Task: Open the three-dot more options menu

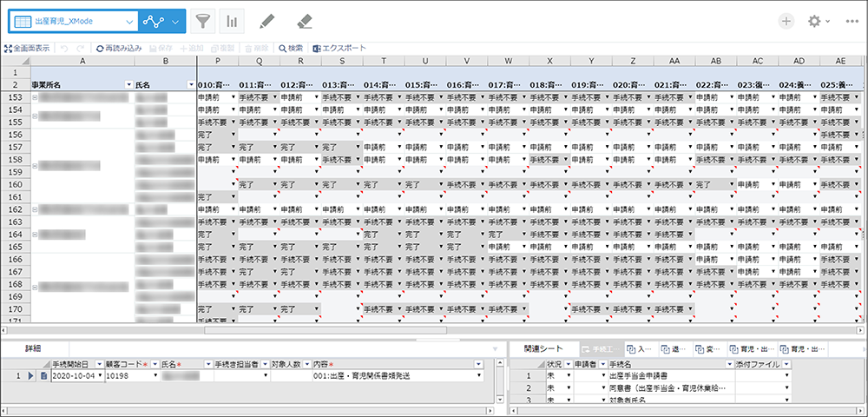Action: [852, 21]
